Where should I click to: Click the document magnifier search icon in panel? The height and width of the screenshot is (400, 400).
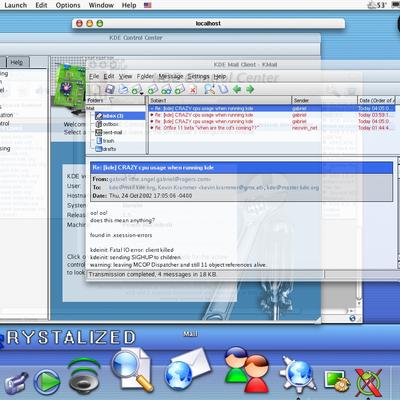click(132, 369)
